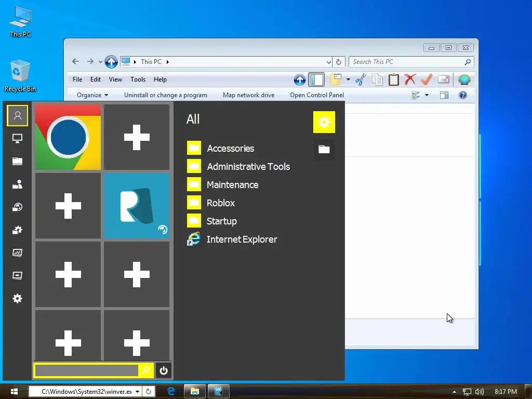The image size is (532, 399).
Task: Toggle the navigation pane toolbar button
Action: click(x=316, y=79)
